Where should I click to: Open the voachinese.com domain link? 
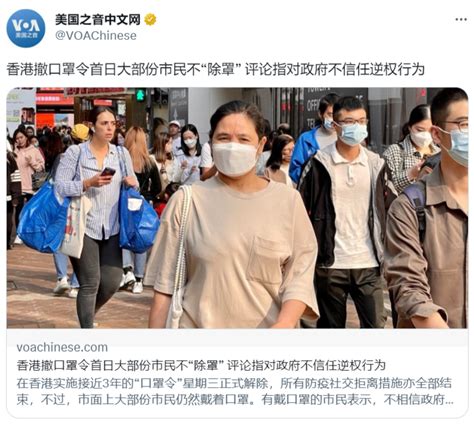click(x=62, y=347)
